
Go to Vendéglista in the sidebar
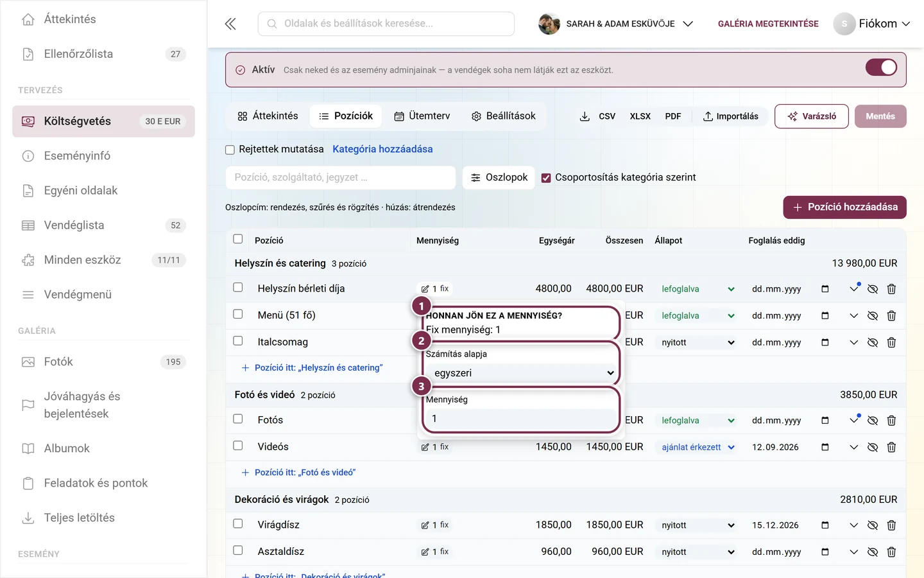103,225
